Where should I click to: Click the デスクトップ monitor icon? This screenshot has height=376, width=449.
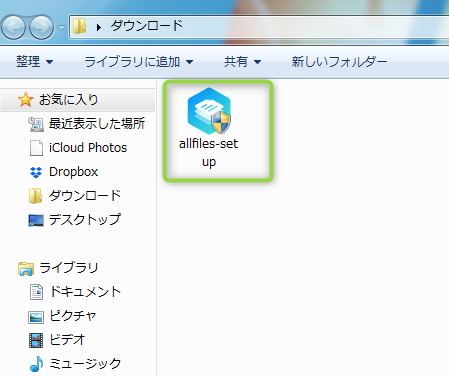pos(36,220)
